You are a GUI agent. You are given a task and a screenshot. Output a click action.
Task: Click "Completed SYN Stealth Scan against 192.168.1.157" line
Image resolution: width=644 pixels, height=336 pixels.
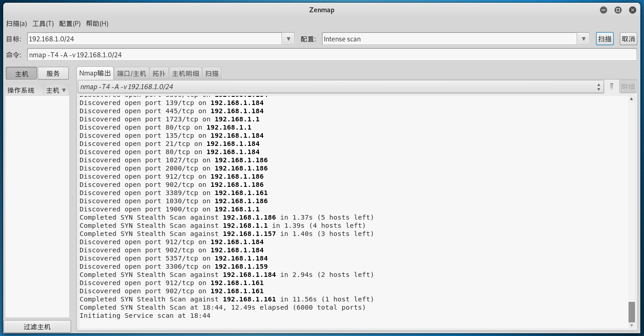(226, 234)
